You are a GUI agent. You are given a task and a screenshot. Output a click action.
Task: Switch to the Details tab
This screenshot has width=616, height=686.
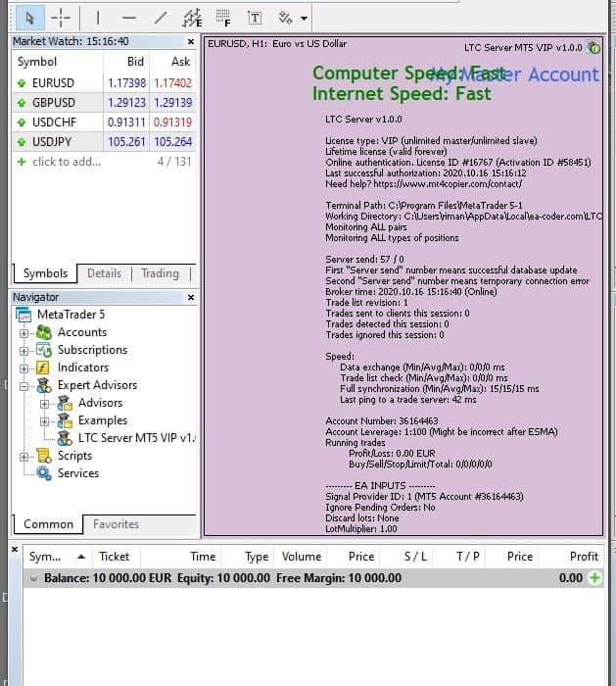[104, 273]
